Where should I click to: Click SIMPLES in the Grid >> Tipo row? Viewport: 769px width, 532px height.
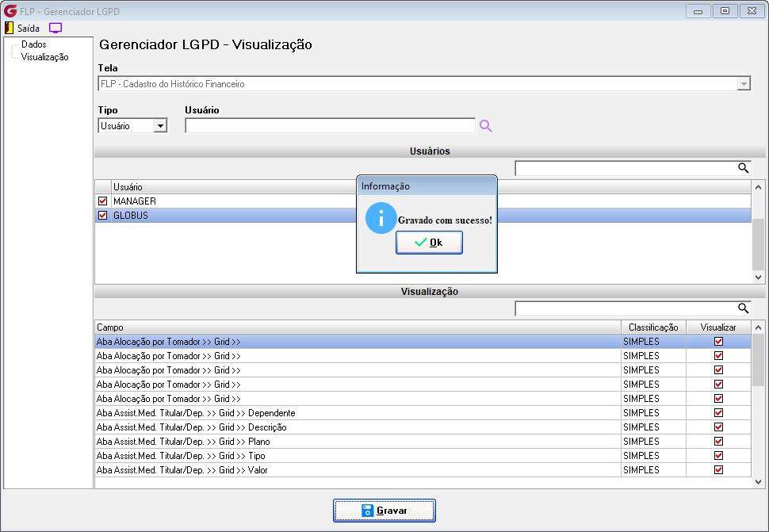pos(641,456)
